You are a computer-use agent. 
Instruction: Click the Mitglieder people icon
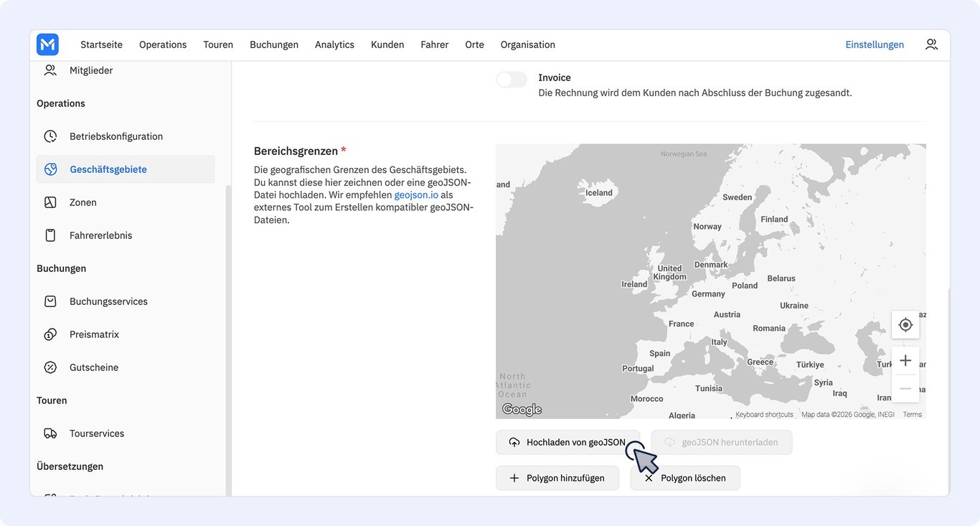click(x=50, y=70)
